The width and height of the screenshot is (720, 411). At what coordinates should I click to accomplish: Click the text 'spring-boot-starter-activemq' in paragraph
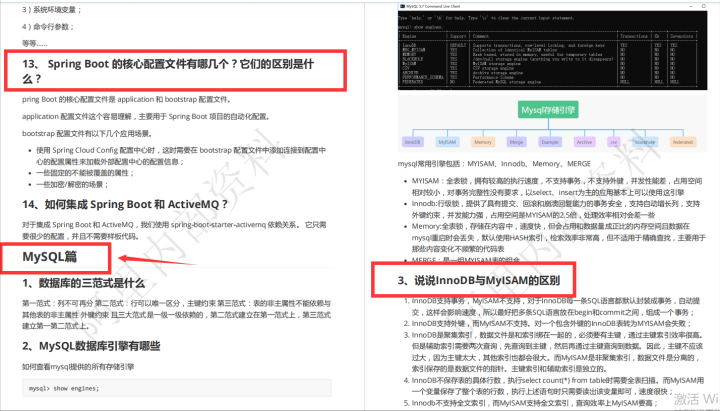pyautogui.click(x=218, y=225)
